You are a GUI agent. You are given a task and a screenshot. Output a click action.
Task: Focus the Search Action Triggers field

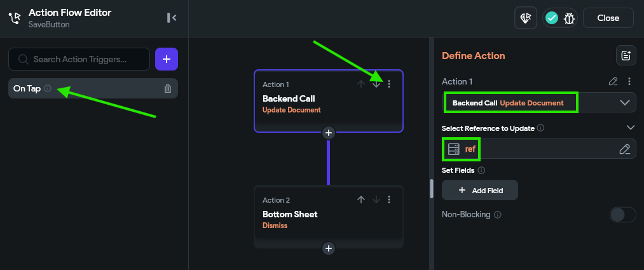click(x=79, y=59)
